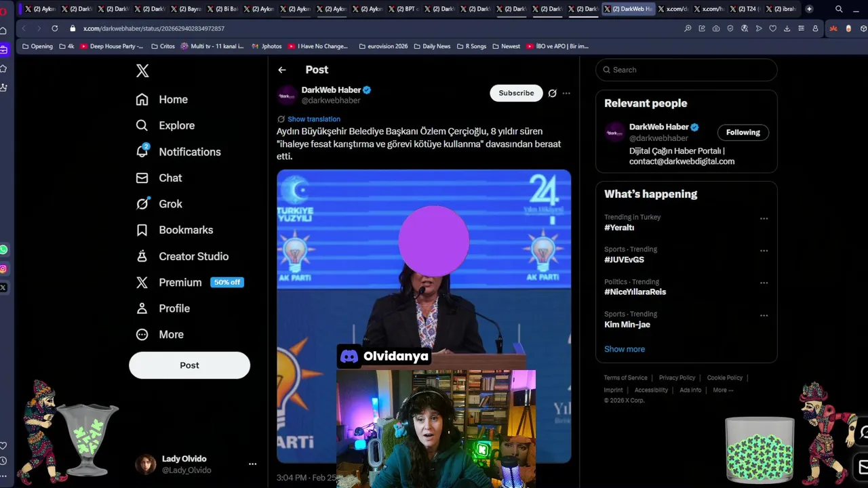The width and height of the screenshot is (868, 488).
Task: Click the Grok icon beside Subscribe
Action: (553, 94)
